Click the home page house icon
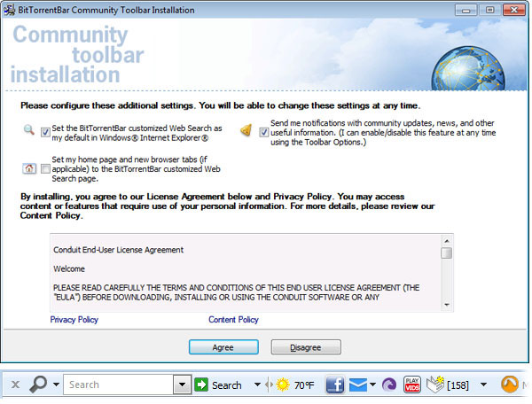532x404 pixels. (x=29, y=168)
